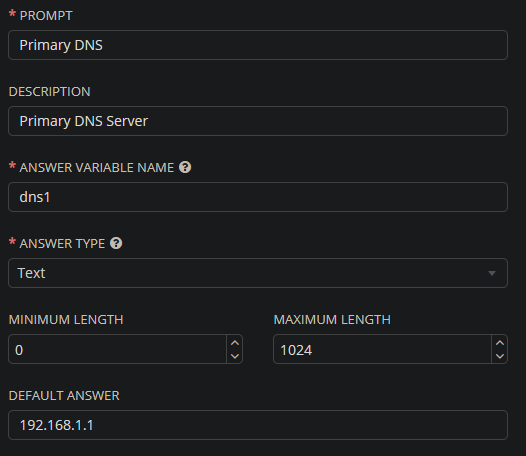Click the Answer Type dropdown arrow

coord(492,273)
